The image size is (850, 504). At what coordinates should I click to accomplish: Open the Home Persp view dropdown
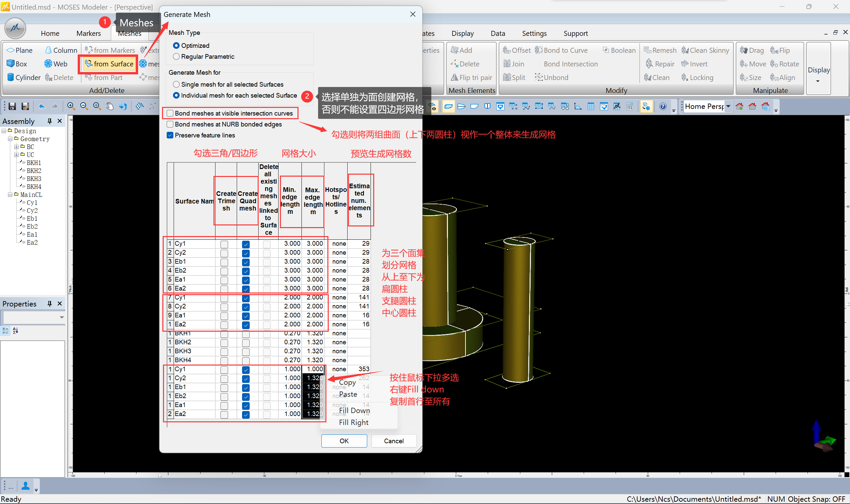[728, 106]
